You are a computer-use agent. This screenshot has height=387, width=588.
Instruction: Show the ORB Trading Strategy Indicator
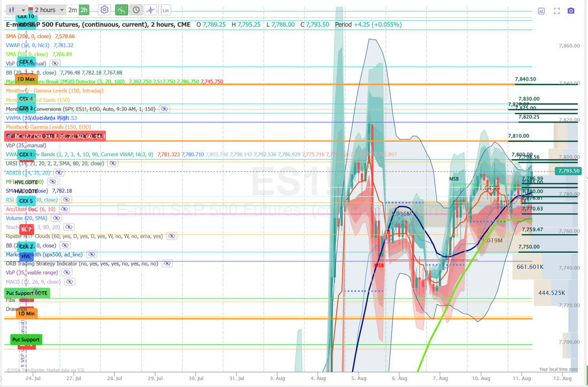[167, 263]
